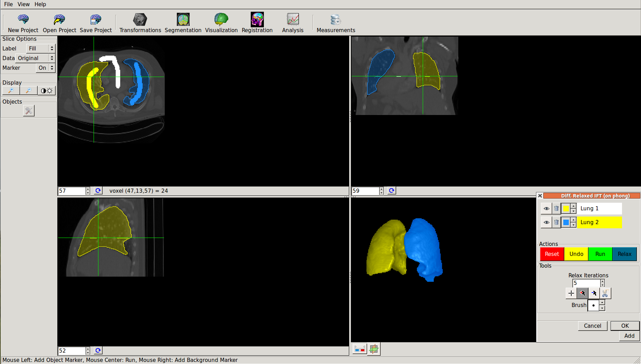Delete Lung 2 with its trash icon
The image size is (641, 364).
(556, 222)
